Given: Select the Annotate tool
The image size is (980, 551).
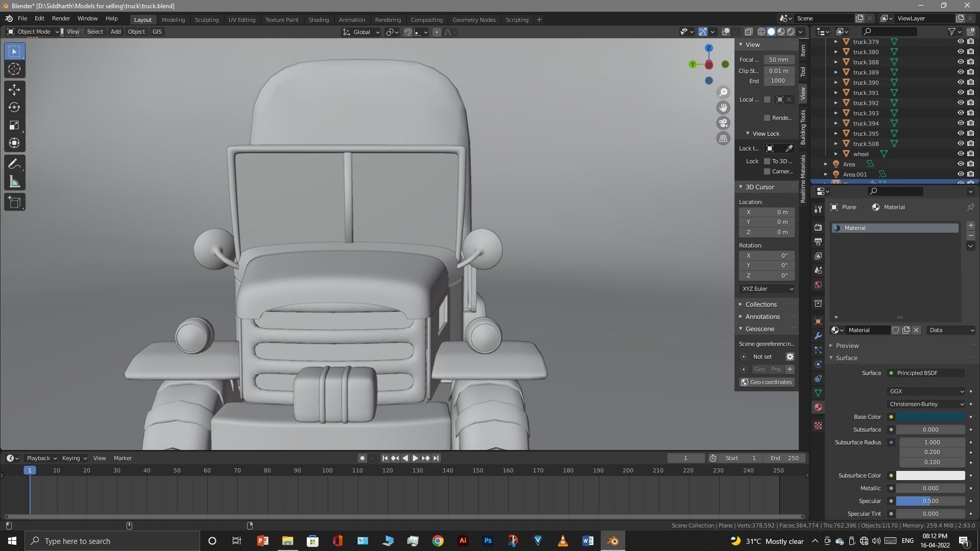Looking at the screenshot, I should [14, 164].
